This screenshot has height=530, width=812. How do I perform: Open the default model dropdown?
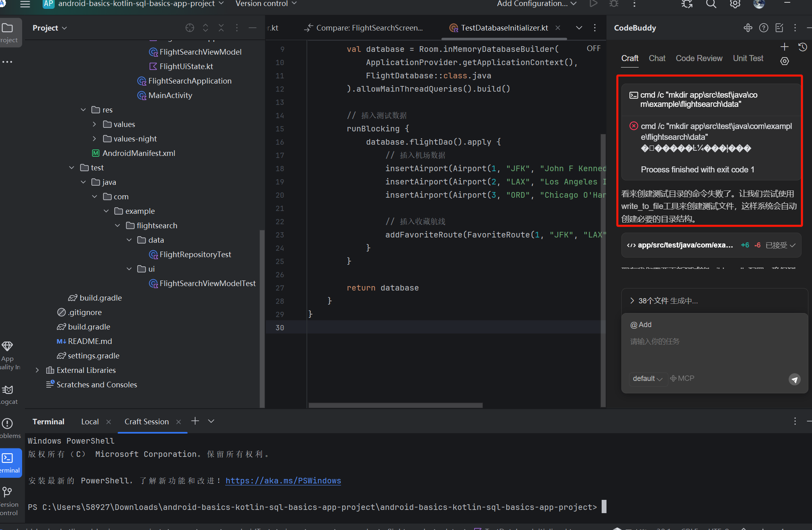[x=647, y=379]
